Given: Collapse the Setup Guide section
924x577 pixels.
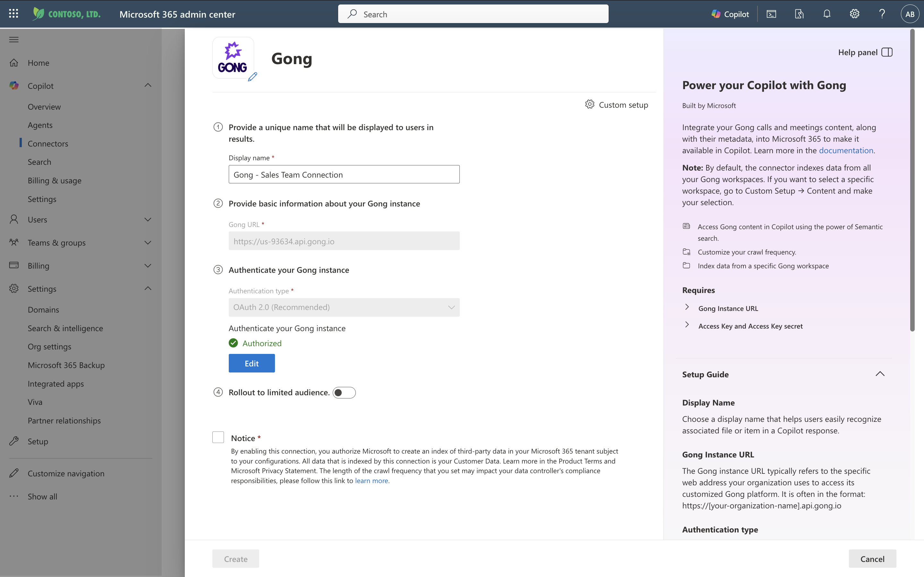Looking at the screenshot, I should point(880,374).
